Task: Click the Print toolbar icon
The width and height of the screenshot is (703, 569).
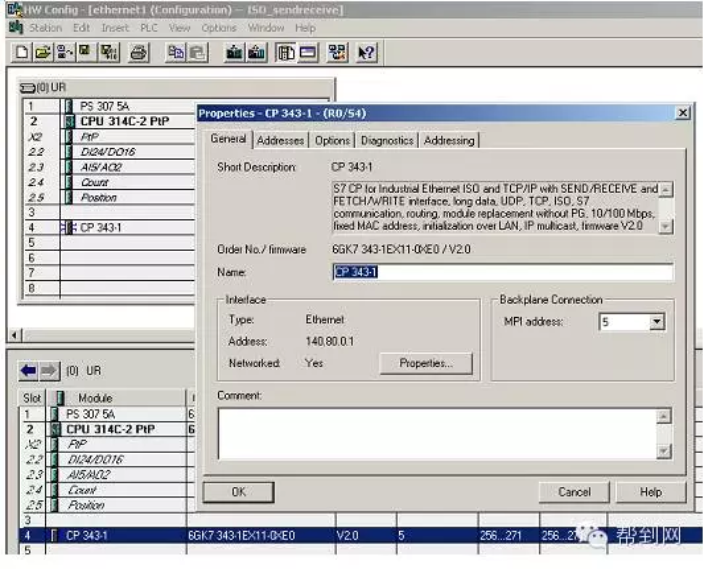Action: 138,54
